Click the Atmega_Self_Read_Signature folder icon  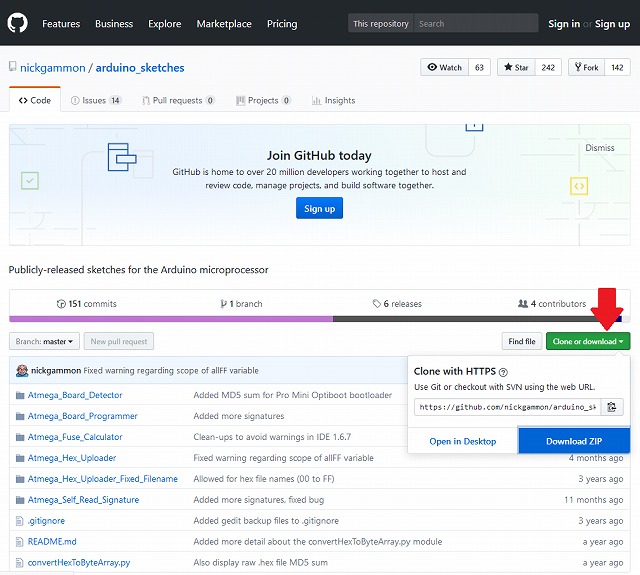[20, 500]
